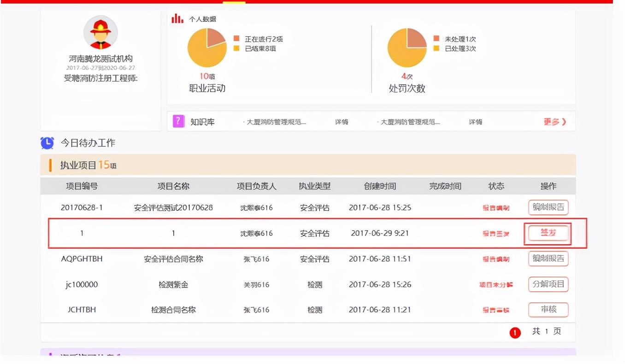Click the 4次 count under the pie chart
Screen dimensions: 625x364
click(x=407, y=76)
